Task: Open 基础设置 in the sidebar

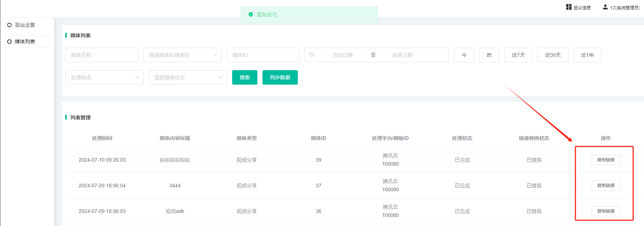Action: coord(25,25)
